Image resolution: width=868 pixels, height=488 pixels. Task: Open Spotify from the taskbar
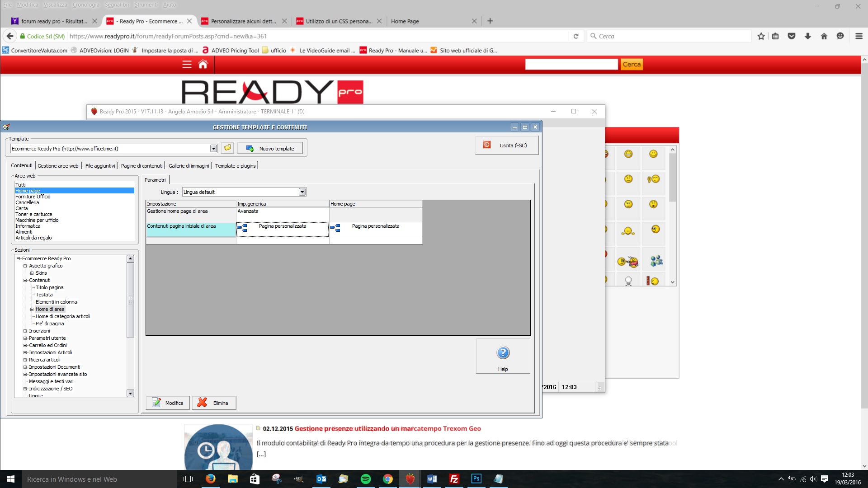coord(366,479)
